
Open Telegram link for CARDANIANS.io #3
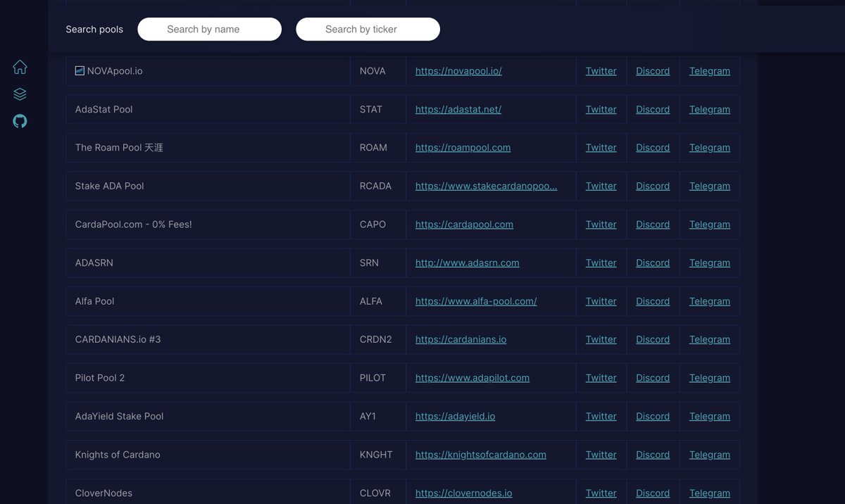pyautogui.click(x=710, y=339)
